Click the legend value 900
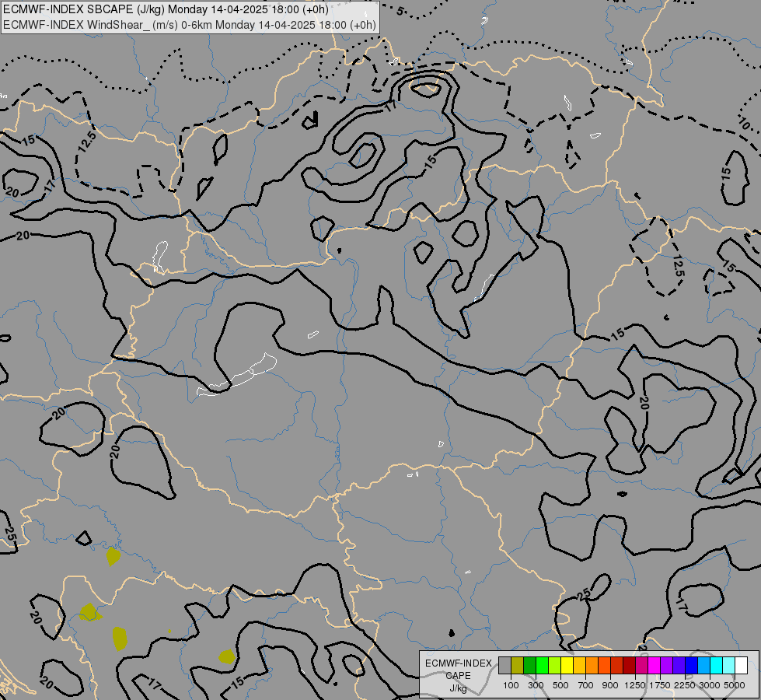This screenshot has width=761, height=700. [610, 685]
